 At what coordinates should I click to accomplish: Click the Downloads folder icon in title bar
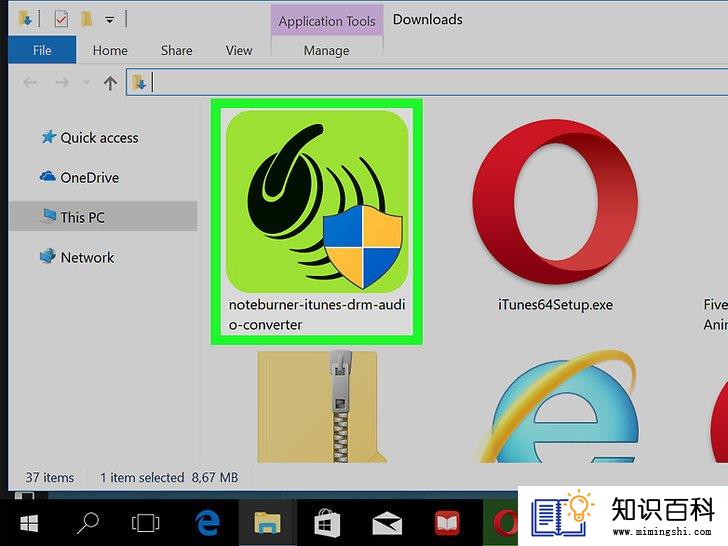pyautogui.click(x=25, y=19)
